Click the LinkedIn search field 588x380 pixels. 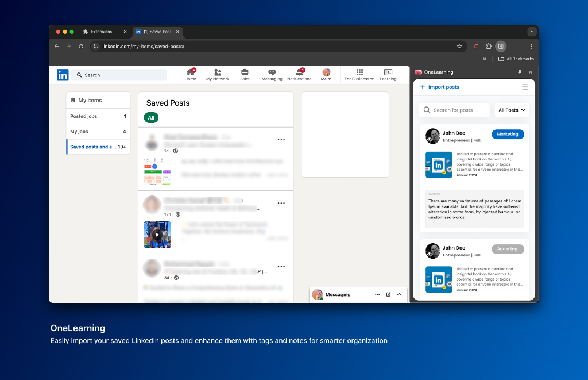tap(119, 75)
